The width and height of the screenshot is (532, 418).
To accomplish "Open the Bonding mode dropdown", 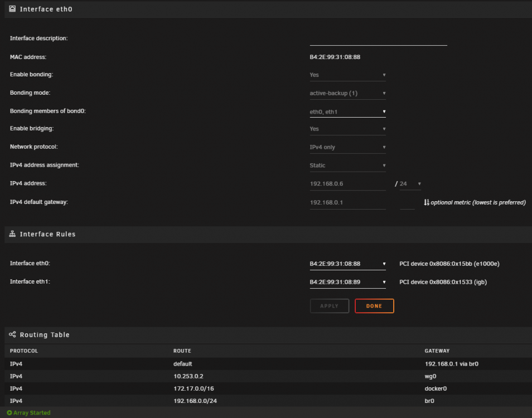I will (x=347, y=93).
